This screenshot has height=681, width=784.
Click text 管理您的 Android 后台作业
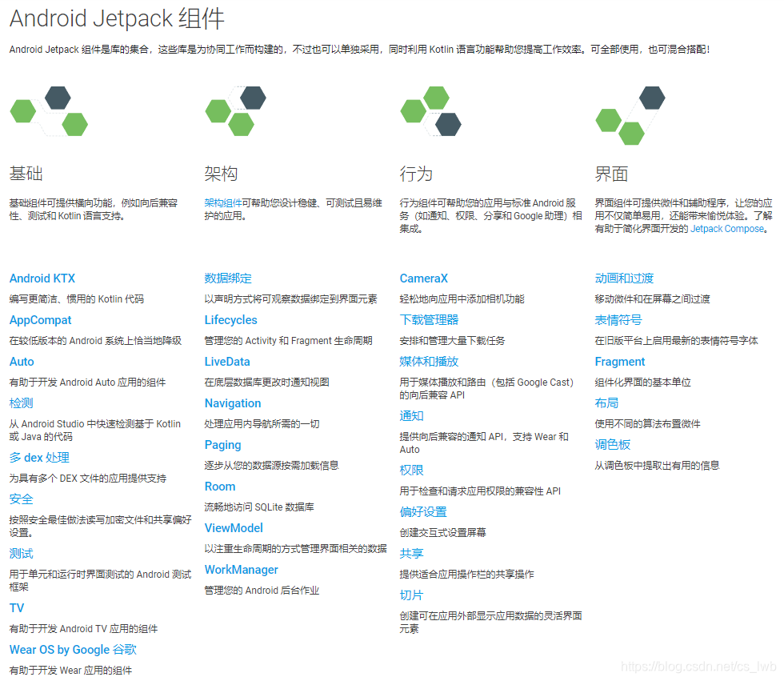coord(262,591)
